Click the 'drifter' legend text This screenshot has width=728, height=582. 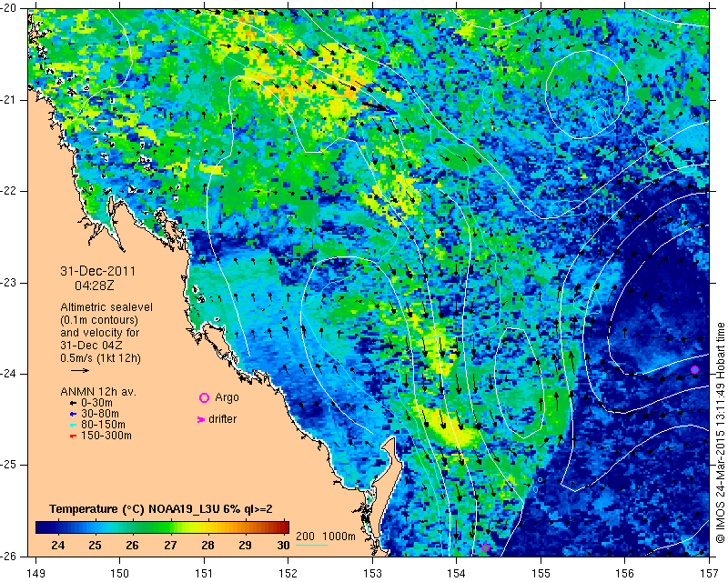223,419
